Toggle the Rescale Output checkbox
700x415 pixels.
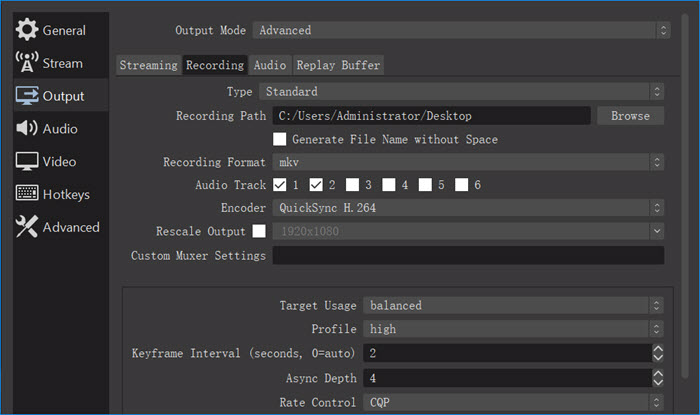(259, 231)
